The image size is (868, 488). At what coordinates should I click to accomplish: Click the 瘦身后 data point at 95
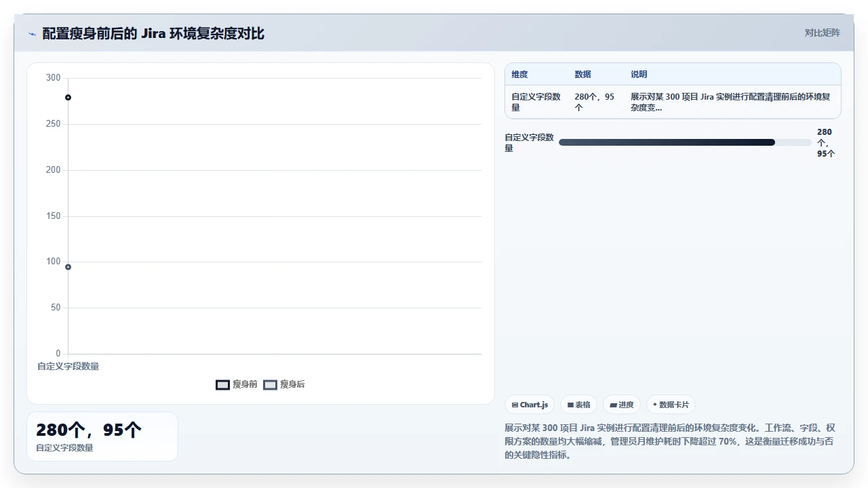pyautogui.click(x=68, y=267)
